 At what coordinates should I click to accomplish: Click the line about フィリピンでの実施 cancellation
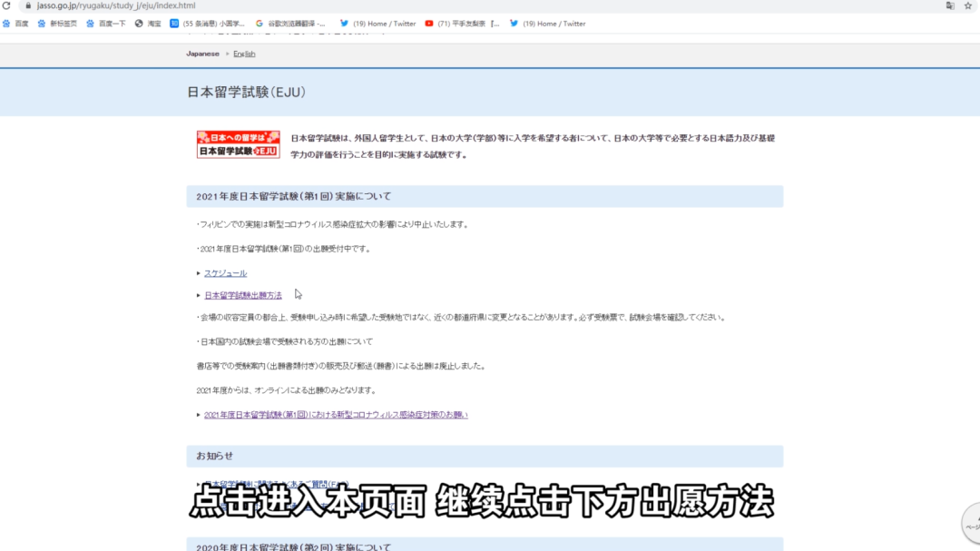[332, 224]
